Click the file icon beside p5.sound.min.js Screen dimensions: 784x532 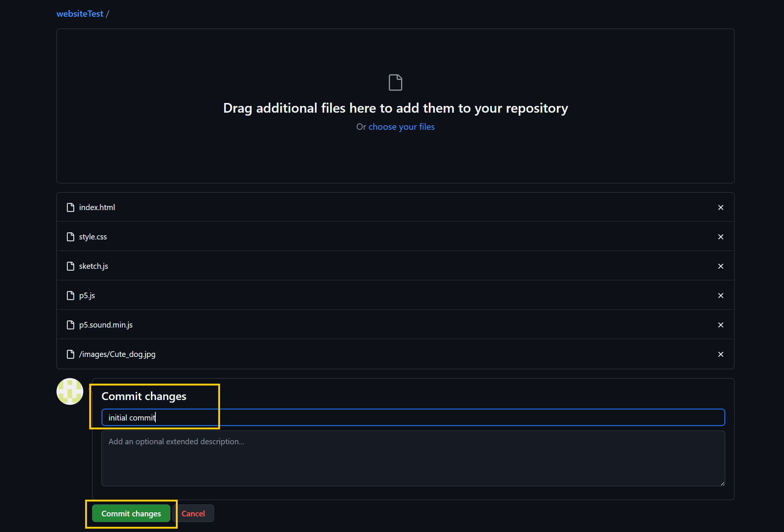pyautogui.click(x=71, y=325)
